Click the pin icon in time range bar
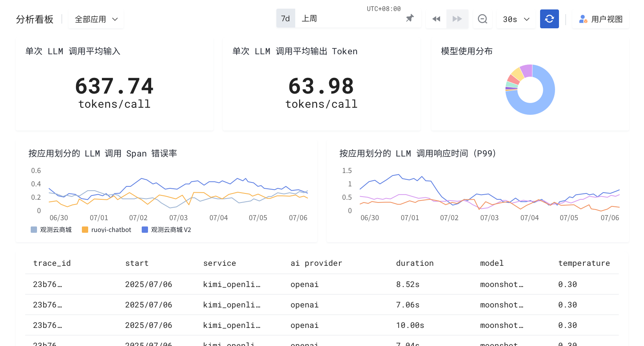644x346 pixels. (410, 18)
